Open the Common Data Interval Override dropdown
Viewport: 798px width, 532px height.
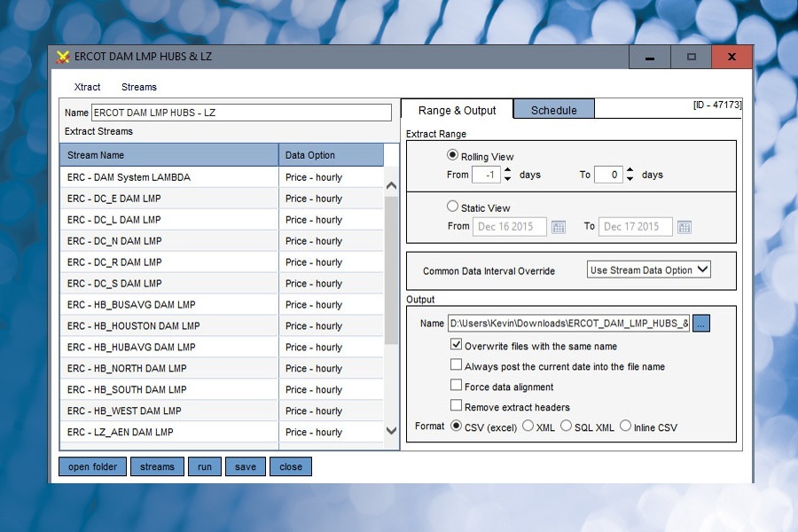[x=648, y=270]
